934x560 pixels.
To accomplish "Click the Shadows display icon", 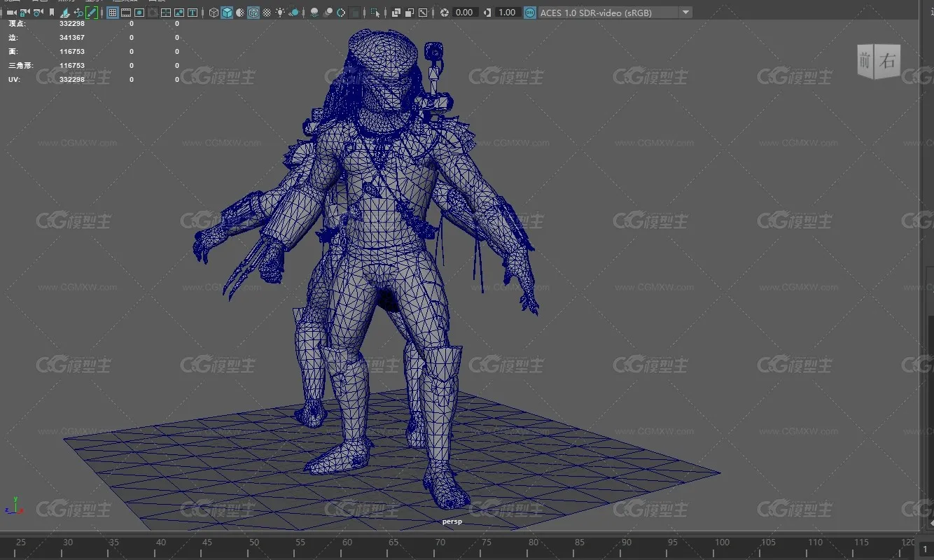I will [295, 13].
